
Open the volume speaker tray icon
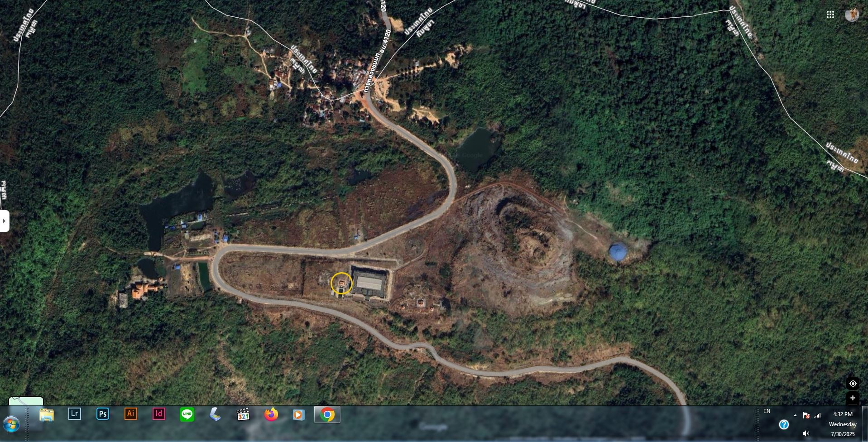[x=806, y=434]
